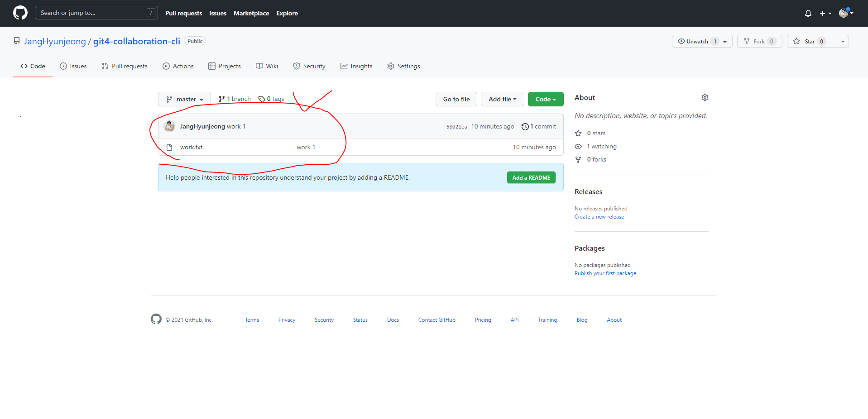Screen dimensions: 868x419
Task: Open the Security tab
Action: (x=309, y=66)
